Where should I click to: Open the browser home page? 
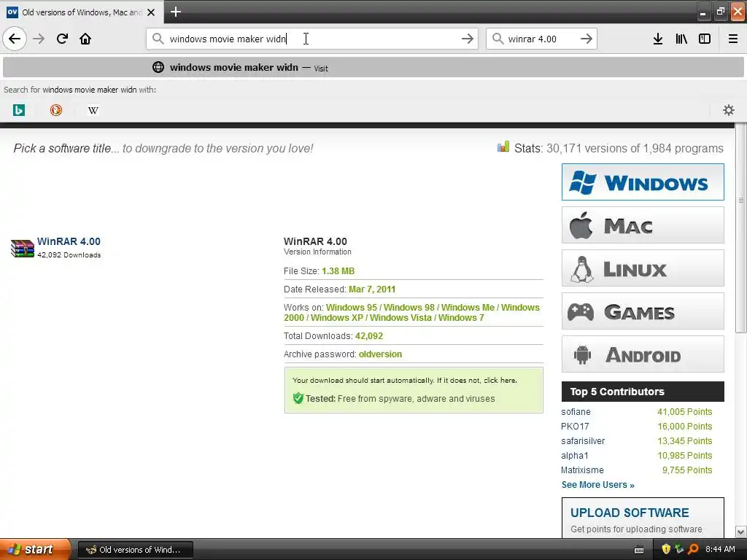point(85,39)
